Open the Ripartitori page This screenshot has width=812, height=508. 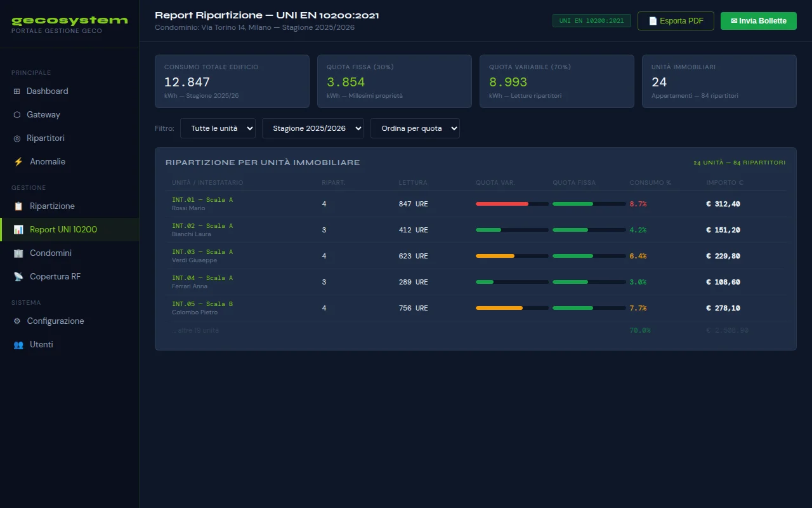click(x=69, y=138)
